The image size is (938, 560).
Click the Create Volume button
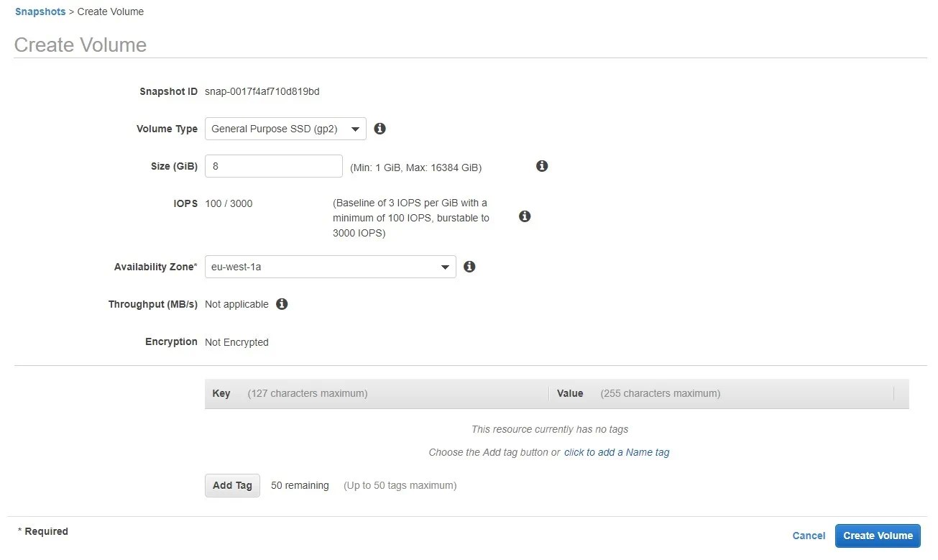tap(878, 536)
